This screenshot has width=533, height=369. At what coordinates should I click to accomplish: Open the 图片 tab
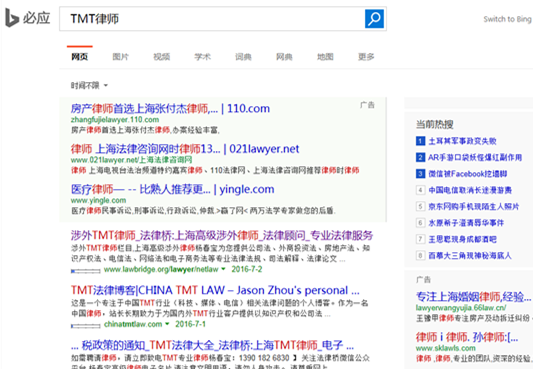pos(121,57)
